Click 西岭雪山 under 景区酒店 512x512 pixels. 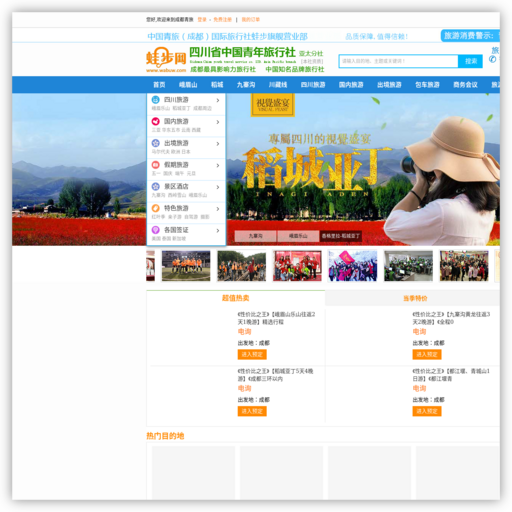tap(177, 195)
